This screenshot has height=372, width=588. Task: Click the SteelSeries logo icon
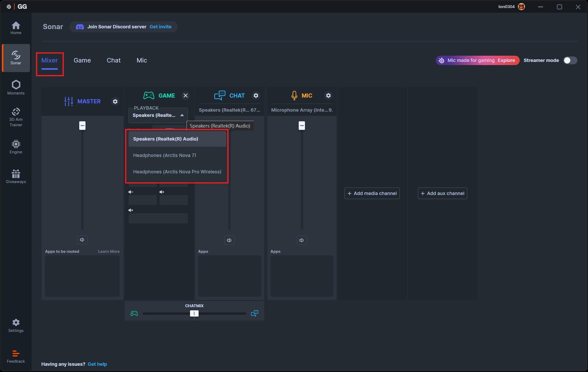9,7
